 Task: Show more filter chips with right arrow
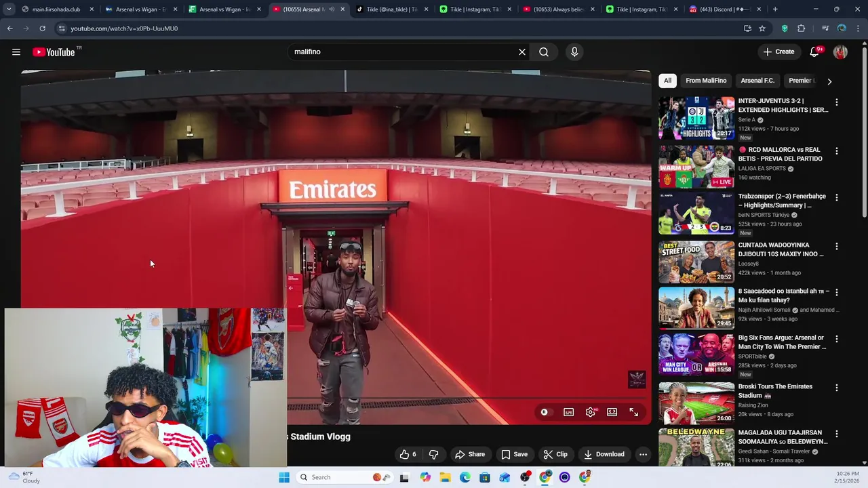click(x=829, y=81)
